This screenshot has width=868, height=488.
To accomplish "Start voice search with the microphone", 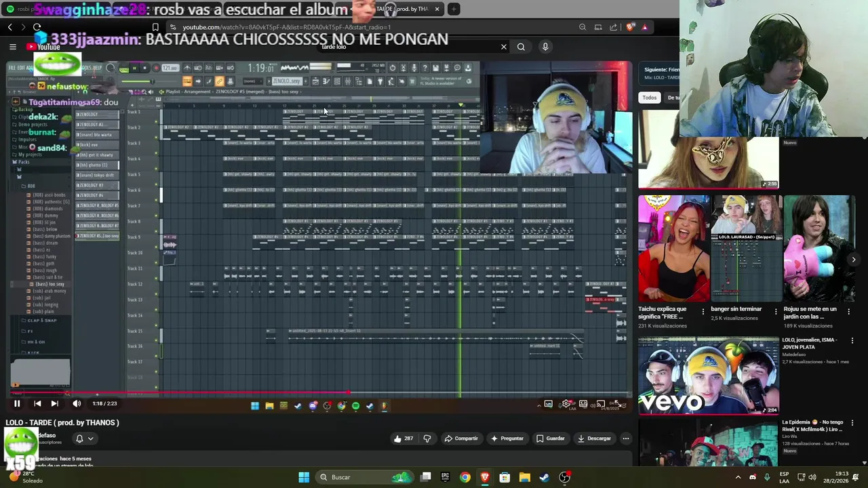I will [545, 47].
